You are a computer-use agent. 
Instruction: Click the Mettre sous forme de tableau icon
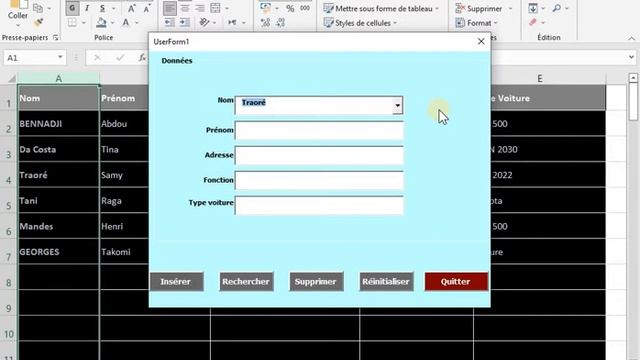[328, 8]
